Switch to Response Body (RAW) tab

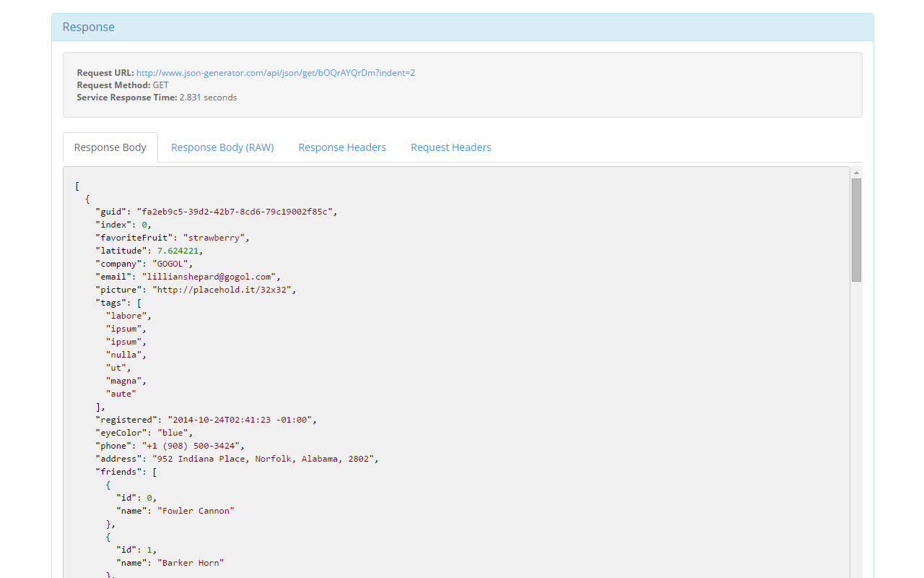(x=222, y=147)
